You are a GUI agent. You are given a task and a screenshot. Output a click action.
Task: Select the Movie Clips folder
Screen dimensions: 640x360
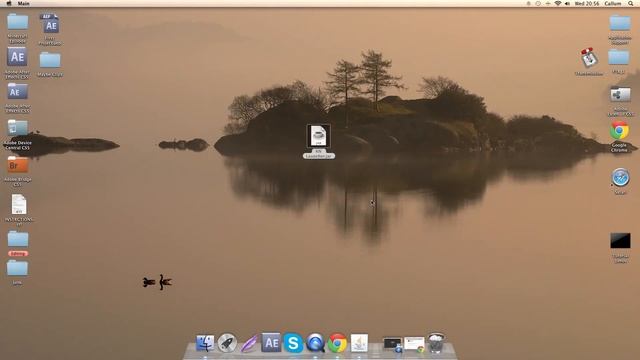tap(50, 60)
